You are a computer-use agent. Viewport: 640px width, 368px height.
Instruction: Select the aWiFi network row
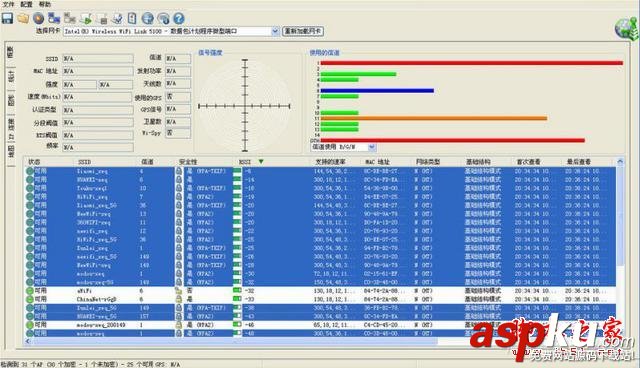coord(320,291)
